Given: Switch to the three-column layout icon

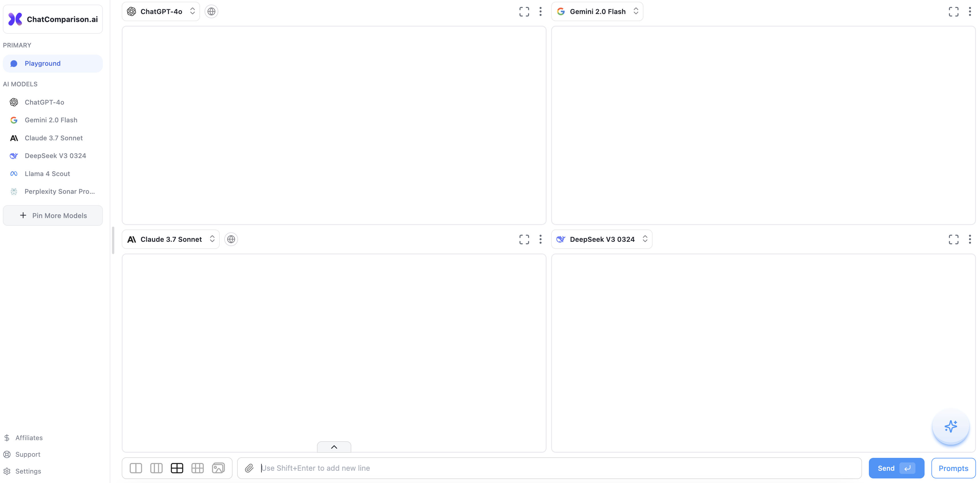Looking at the screenshot, I should click(156, 468).
